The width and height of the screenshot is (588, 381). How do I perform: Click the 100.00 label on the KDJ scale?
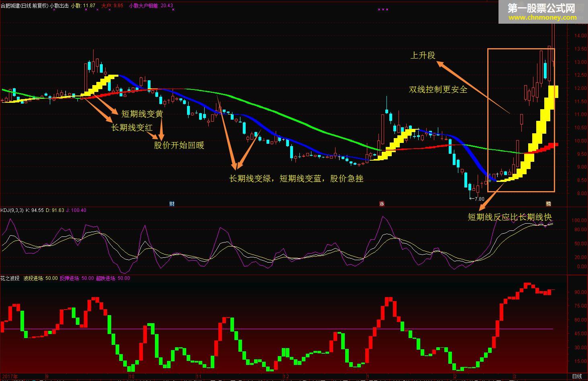tap(580, 220)
